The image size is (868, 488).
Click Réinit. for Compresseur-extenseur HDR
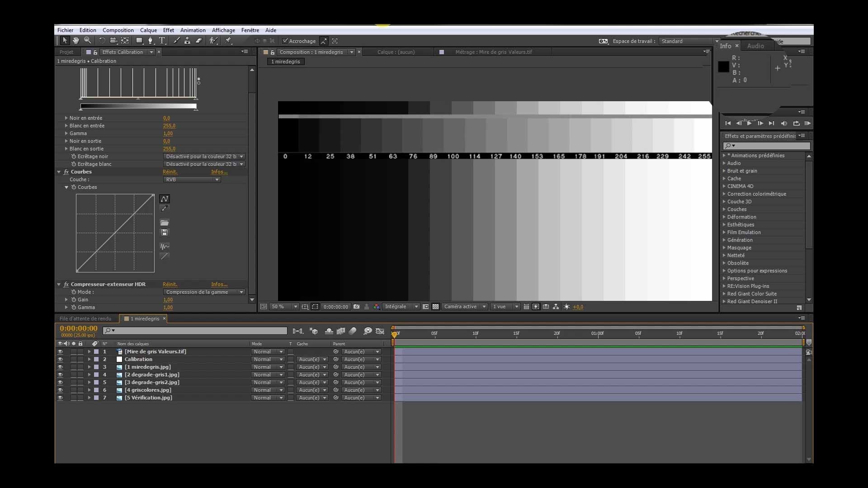(170, 284)
